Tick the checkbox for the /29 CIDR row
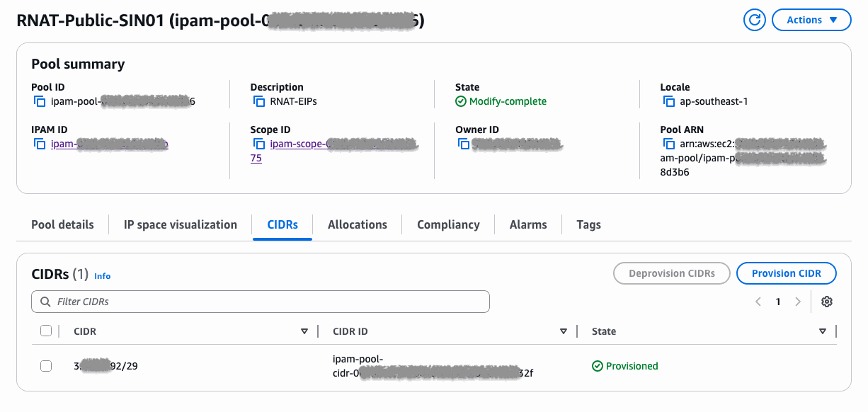 (x=46, y=366)
